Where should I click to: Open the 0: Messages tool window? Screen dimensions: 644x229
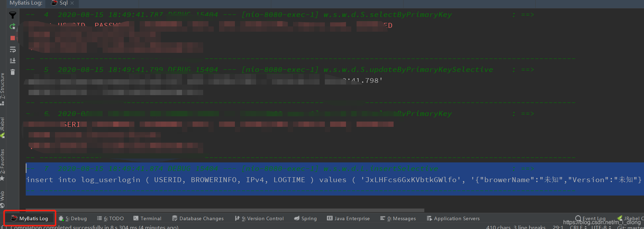point(398,218)
